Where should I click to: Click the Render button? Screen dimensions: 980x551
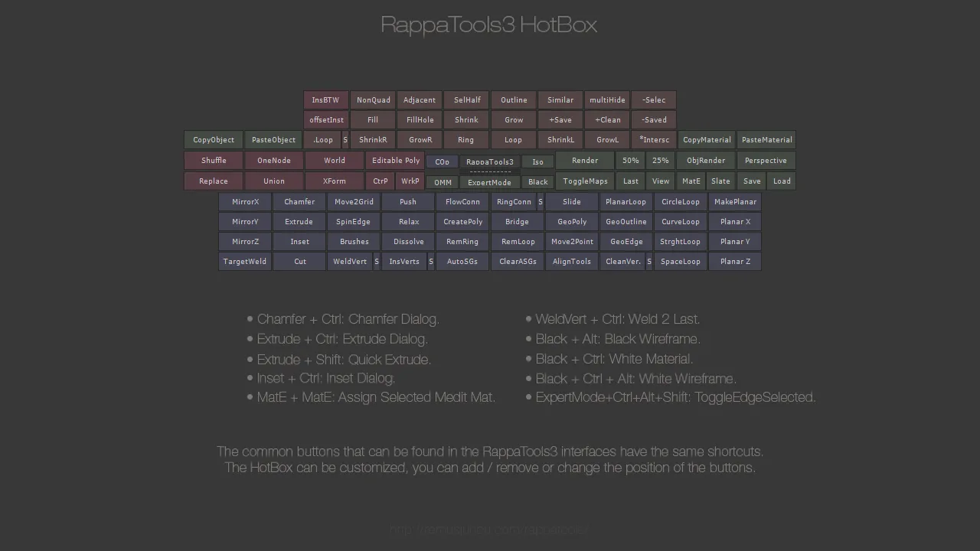coord(584,160)
